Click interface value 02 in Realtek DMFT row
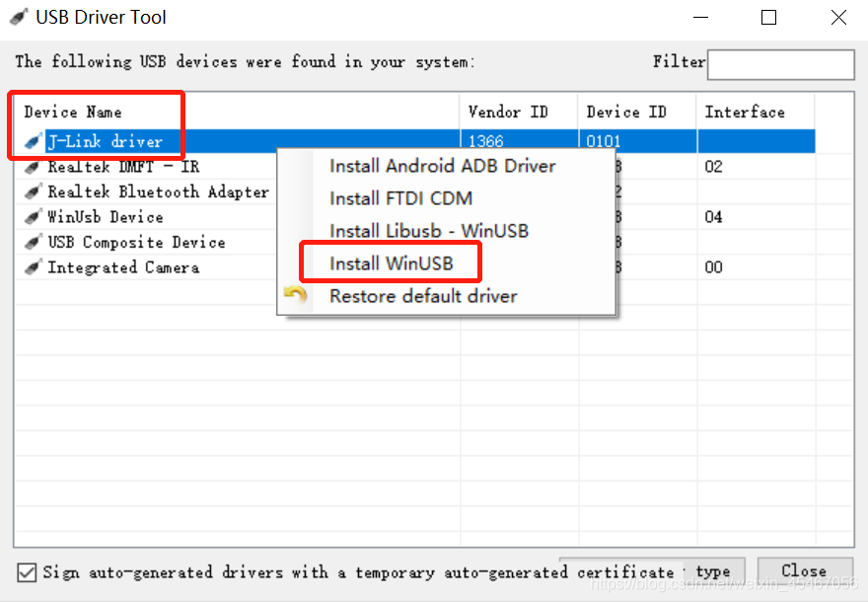Screen dimensions: 868x602 tap(713, 167)
